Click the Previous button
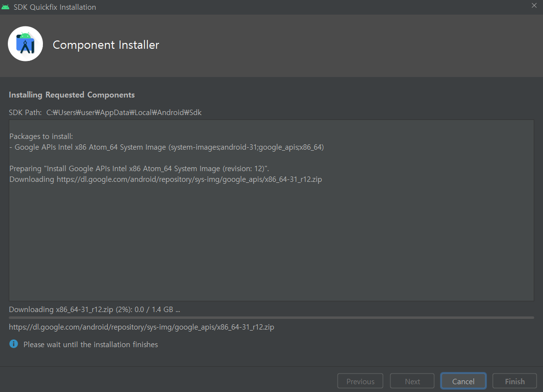The image size is (543, 392). (360, 381)
